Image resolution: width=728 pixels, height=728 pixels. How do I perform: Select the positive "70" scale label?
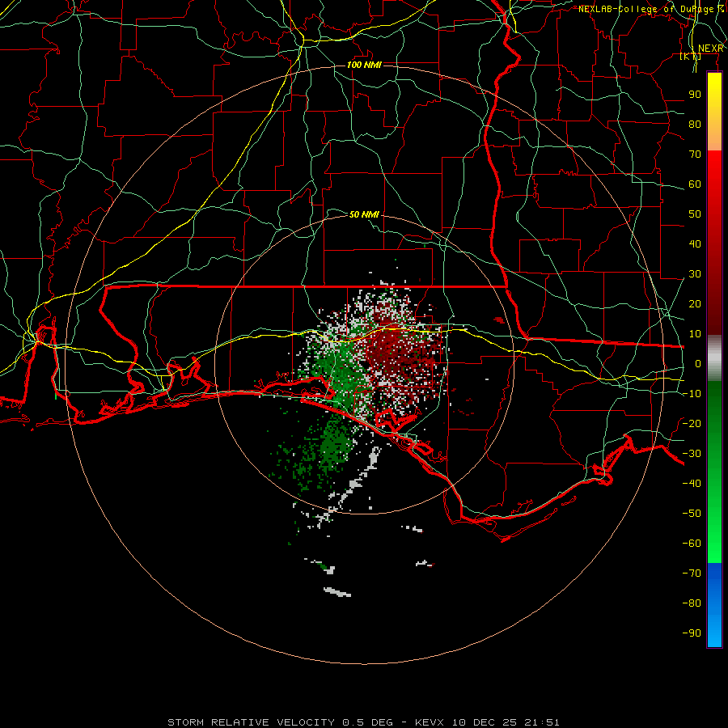pyautogui.click(x=695, y=154)
